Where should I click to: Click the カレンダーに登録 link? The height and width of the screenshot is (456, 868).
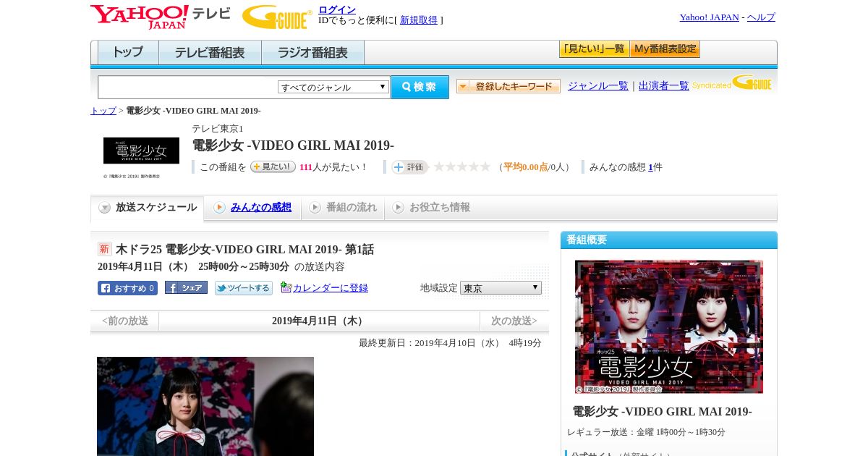pyautogui.click(x=331, y=288)
